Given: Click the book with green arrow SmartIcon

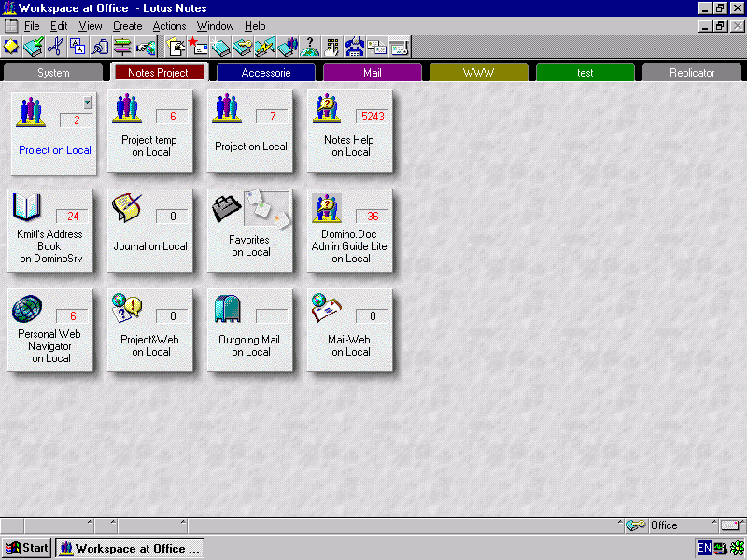Looking at the screenshot, I should tap(34, 47).
